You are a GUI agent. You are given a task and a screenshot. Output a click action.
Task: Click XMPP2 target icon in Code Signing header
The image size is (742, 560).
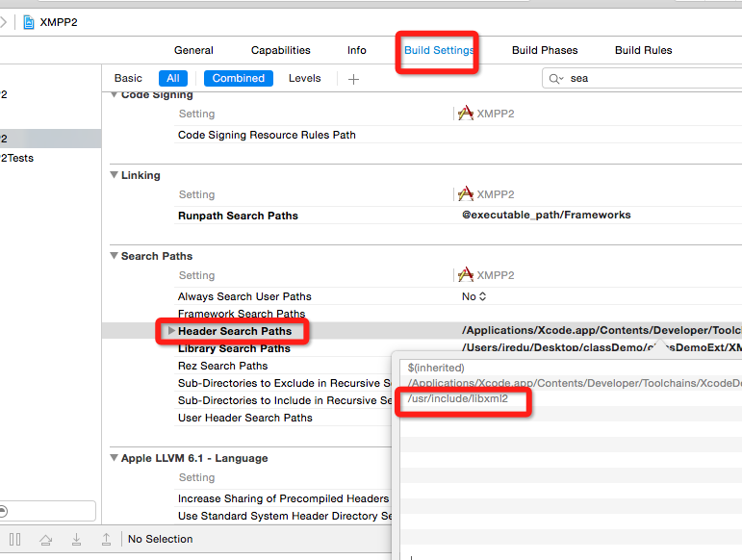[466, 113]
